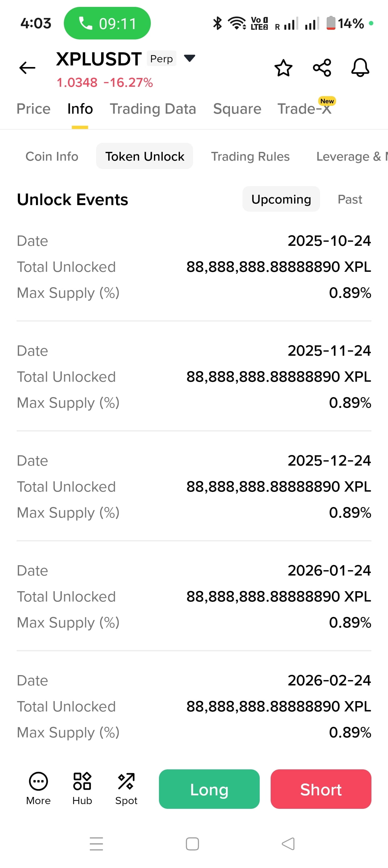The height and width of the screenshot is (868, 388).
Task: Open the share icon
Action: point(322,68)
